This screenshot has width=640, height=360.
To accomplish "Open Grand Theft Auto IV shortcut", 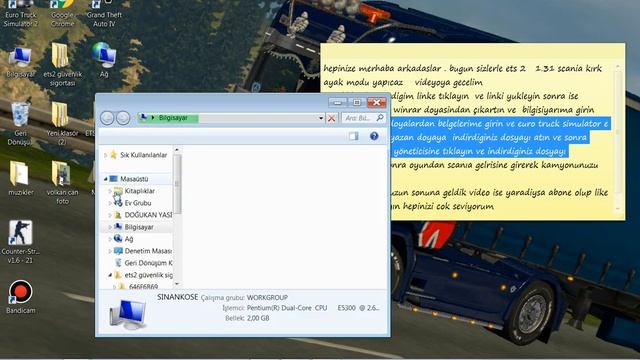I will click(104, 13).
